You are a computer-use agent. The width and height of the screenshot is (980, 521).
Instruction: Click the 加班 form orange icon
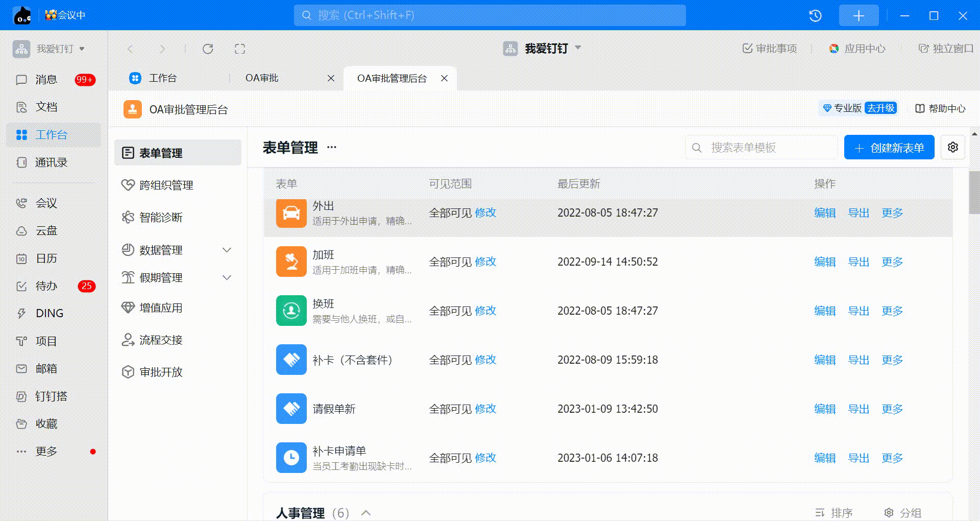pos(291,262)
